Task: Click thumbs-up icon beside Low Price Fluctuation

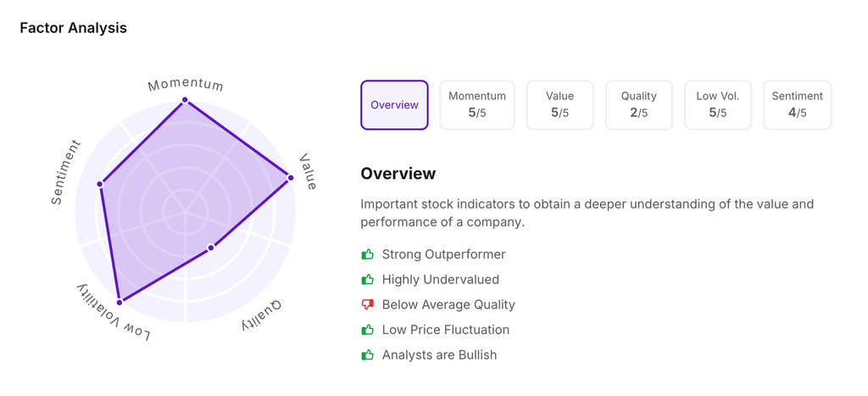Action: point(367,330)
